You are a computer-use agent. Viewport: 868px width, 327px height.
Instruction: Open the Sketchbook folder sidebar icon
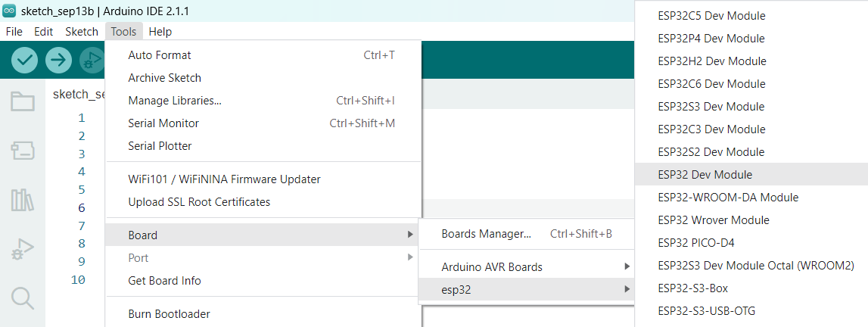tap(23, 101)
